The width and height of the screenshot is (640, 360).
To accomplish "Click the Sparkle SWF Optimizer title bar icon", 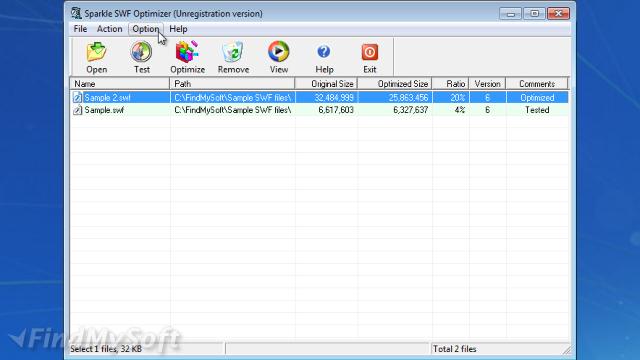I will click(x=76, y=13).
